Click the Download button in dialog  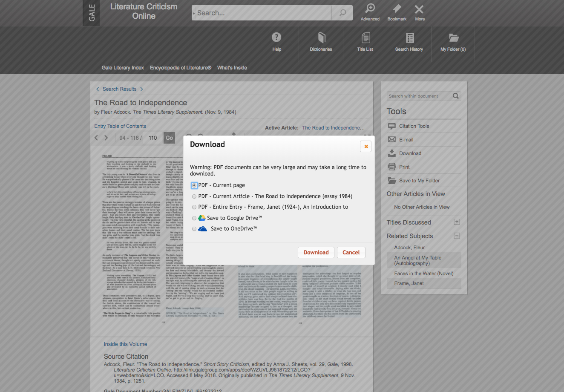[316, 252]
